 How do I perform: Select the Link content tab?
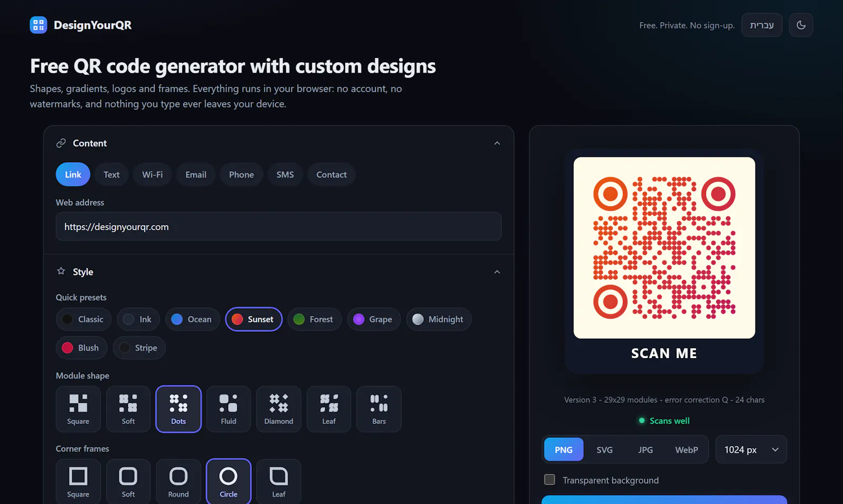[x=73, y=174]
